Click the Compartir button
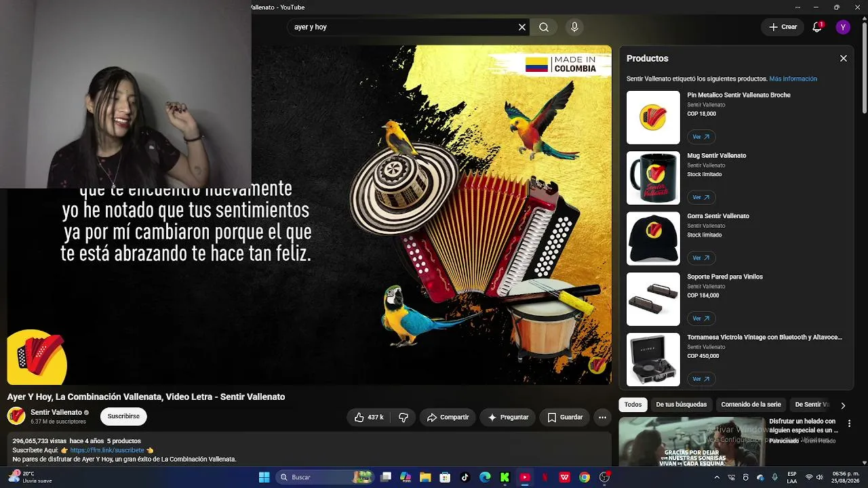Viewport: 868px width, 488px height. click(448, 418)
